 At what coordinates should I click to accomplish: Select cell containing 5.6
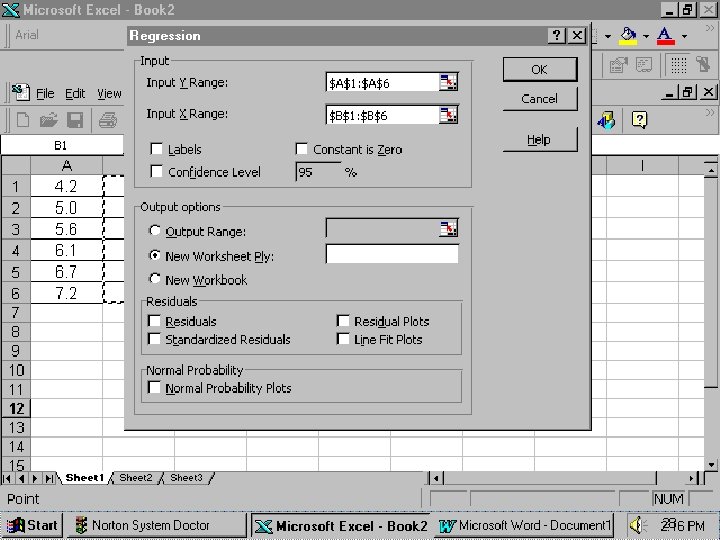pyautogui.click(x=66, y=229)
